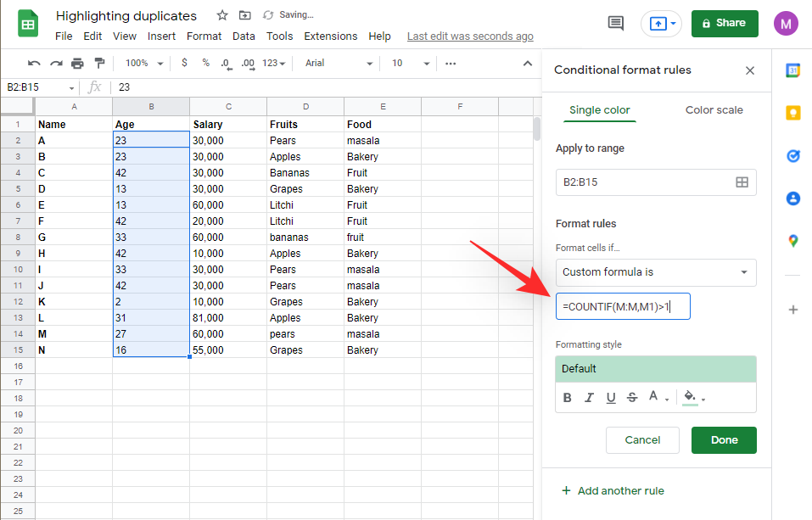The image size is (812, 520).
Task: Open the fill color picker
Action: click(x=690, y=397)
